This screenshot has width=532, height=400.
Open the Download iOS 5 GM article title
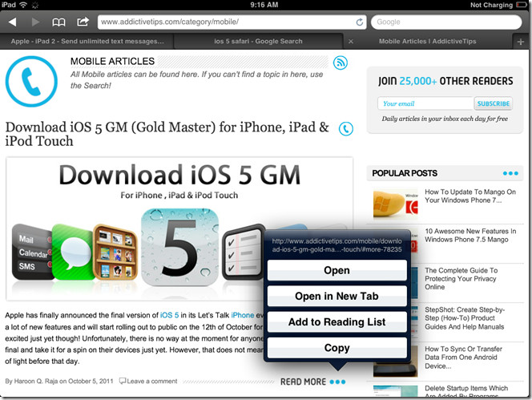coord(167,134)
